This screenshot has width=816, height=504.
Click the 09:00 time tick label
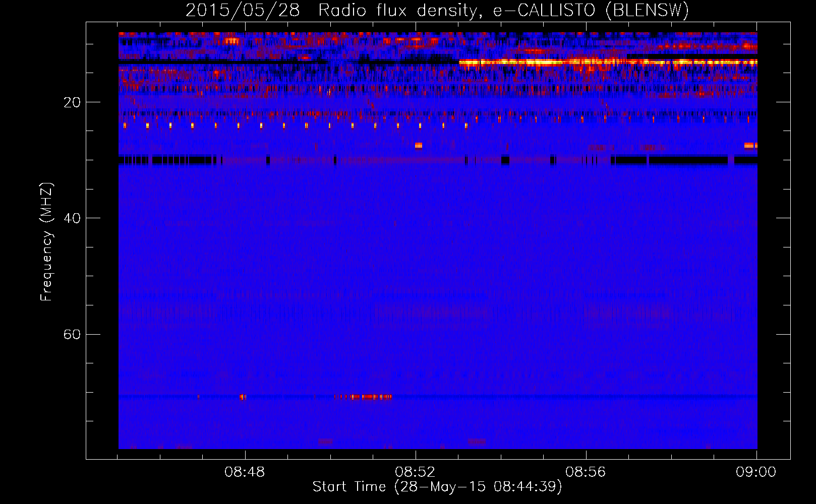[x=756, y=472]
